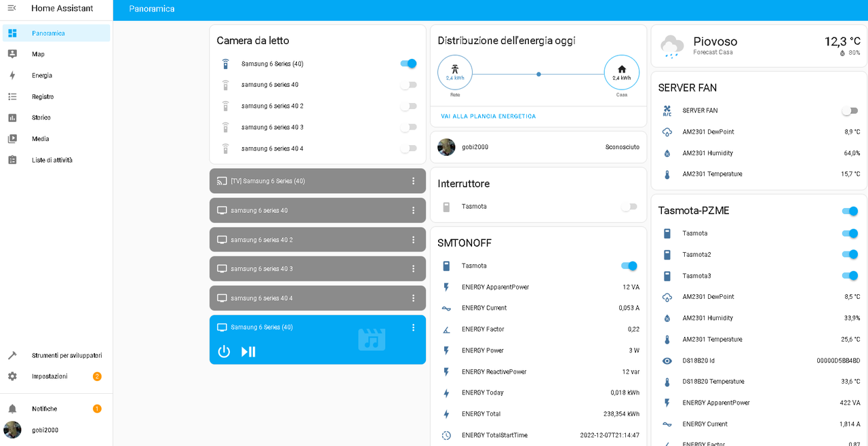Click cast icon on [TV] Samsung 6 Series card
This screenshot has height=446, width=868.
pos(221,181)
